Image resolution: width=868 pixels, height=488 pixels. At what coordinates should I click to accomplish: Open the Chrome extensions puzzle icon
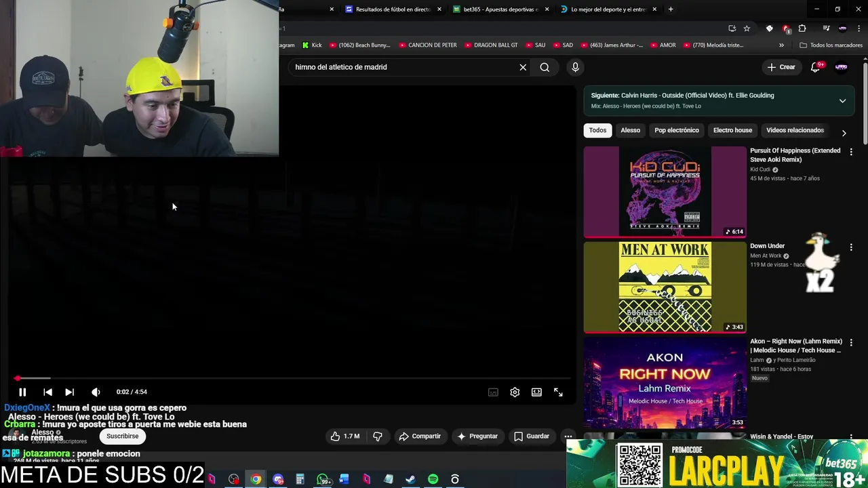pyautogui.click(x=802, y=28)
